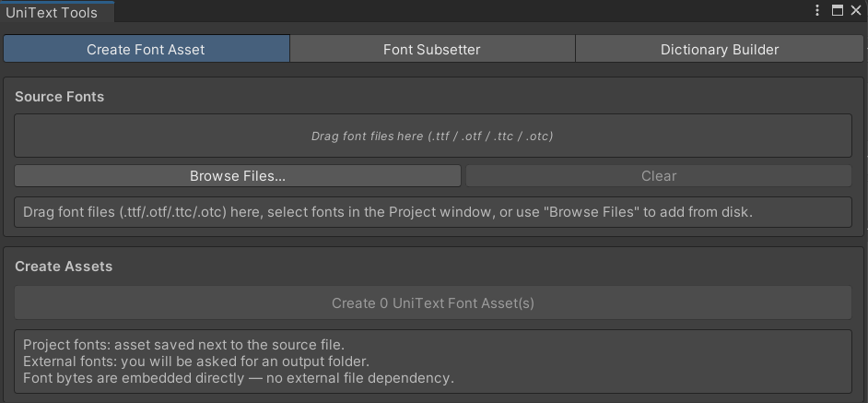The image size is (868, 403).
Task: Switch to the Create Font Asset tab
Action: click(147, 49)
